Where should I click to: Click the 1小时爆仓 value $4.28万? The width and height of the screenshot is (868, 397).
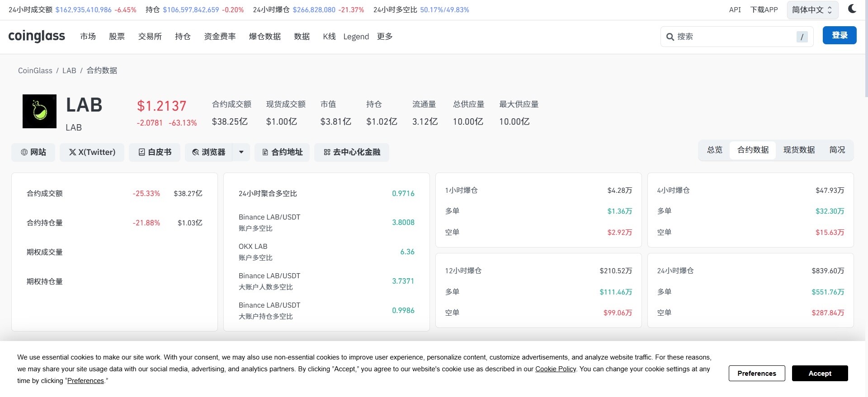point(619,190)
